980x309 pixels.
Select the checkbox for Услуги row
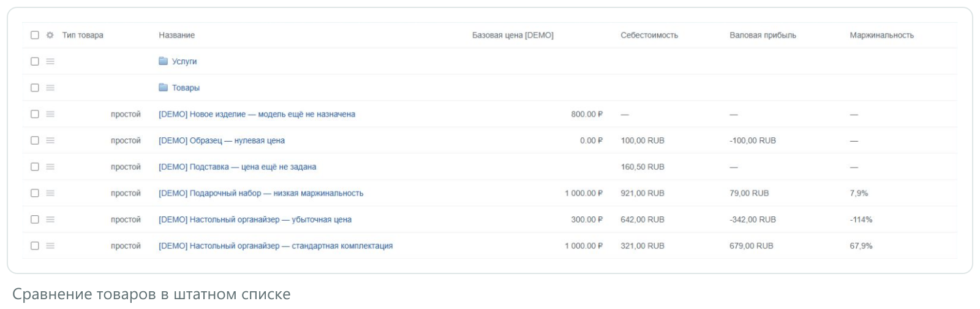(35, 61)
